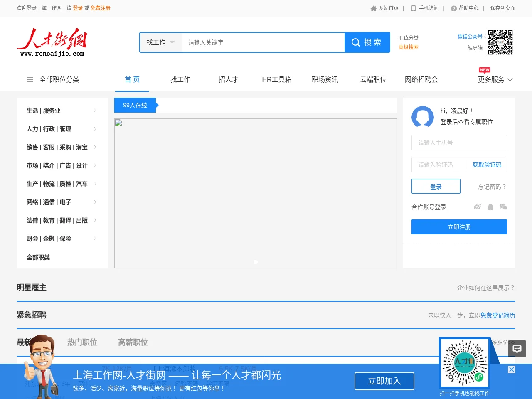Click the hamburger icon for 全部职位分类
Image resolution: width=532 pixels, height=399 pixels.
click(x=30, y=80)
